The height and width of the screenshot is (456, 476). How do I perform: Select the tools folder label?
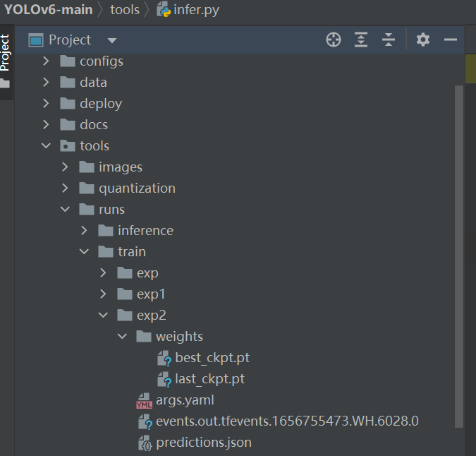(94, 146)
